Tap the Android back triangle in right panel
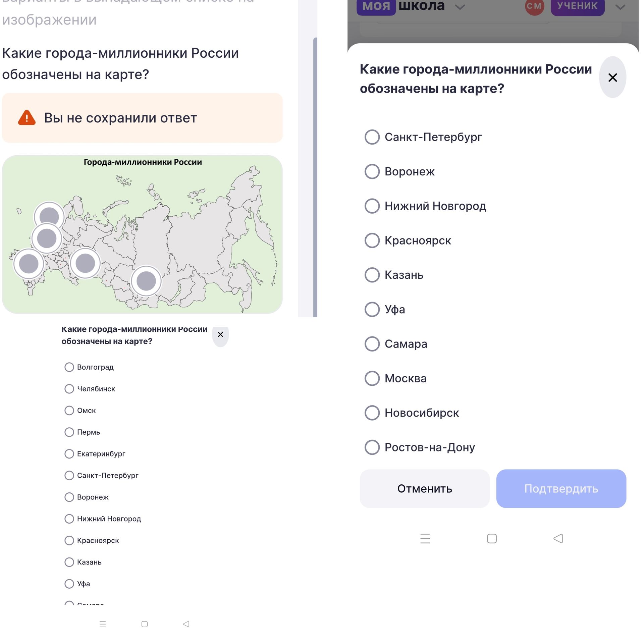This screenshot has height=644, width=644. click(x=558, y=538)
